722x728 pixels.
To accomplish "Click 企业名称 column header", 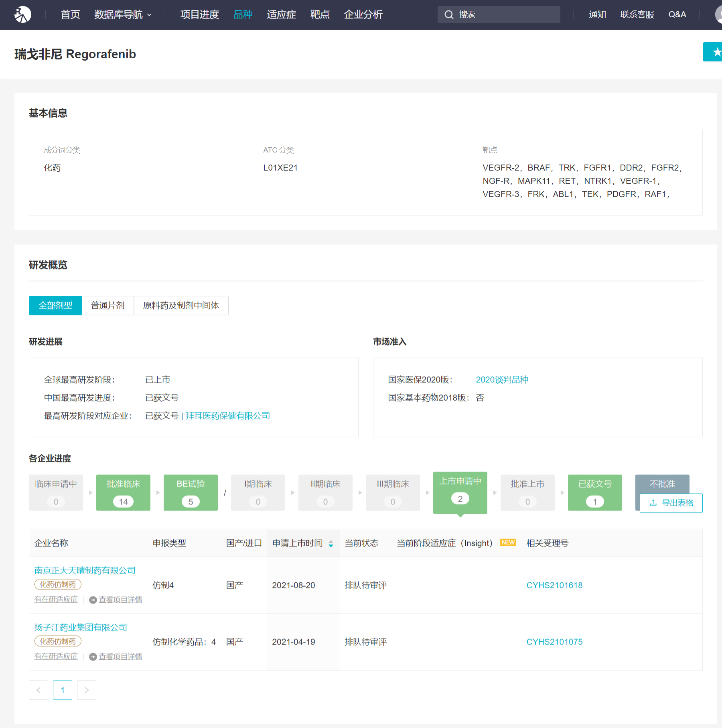I will coord(51,543).
